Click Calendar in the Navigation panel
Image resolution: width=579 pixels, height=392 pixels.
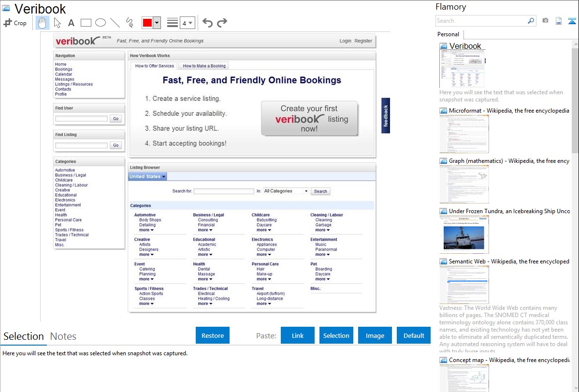tap(63, 74)
